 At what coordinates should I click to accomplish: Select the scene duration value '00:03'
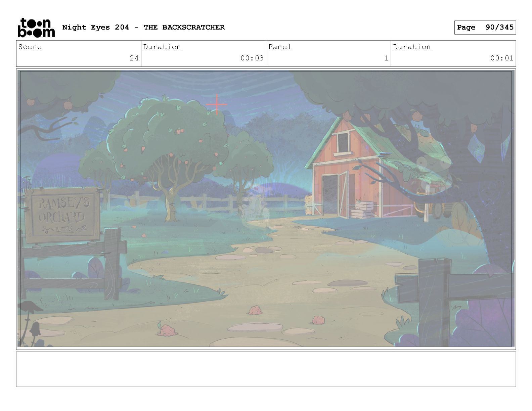252,58
